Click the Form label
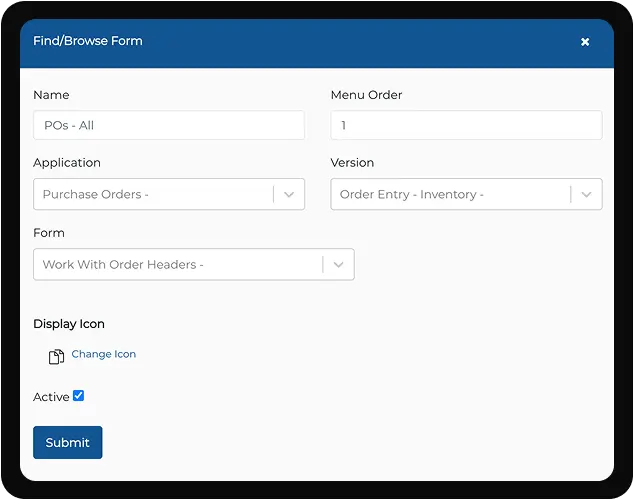 point(49,233)
